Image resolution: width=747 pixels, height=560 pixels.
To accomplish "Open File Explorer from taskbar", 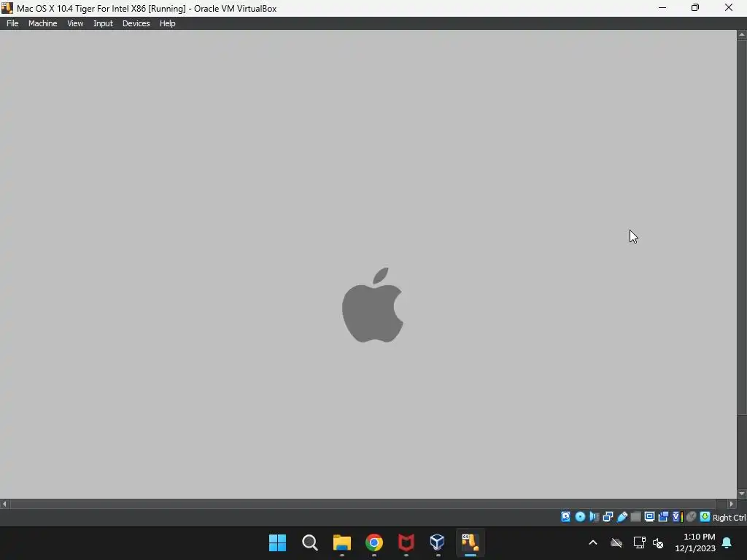I will point(342,542).
